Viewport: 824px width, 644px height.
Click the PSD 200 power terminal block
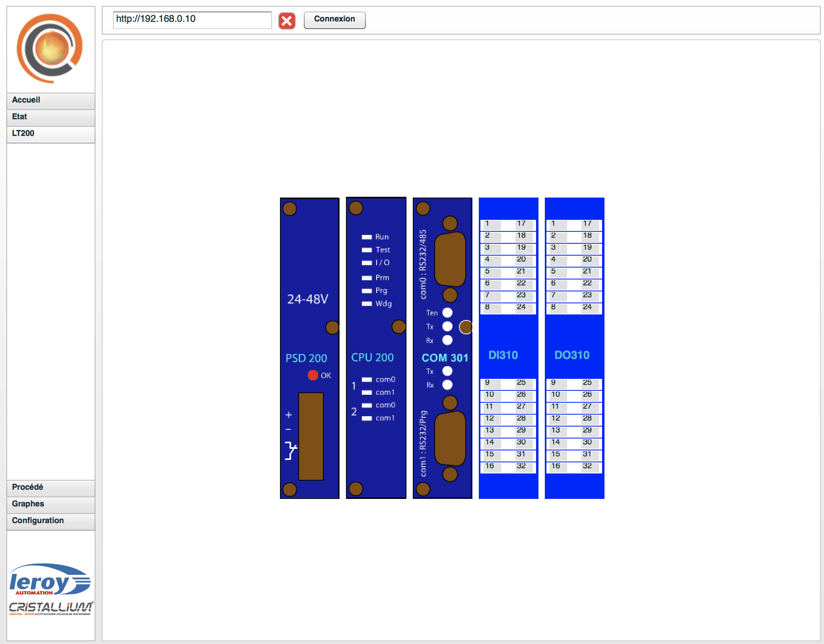[x=311, y=436]
